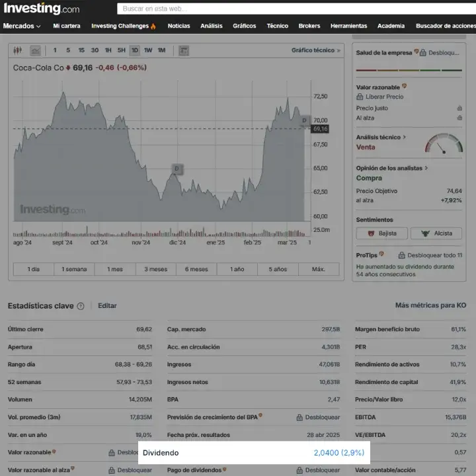
Task: Click the chart layout icon after 1M
Action: (x=184, y=50)
